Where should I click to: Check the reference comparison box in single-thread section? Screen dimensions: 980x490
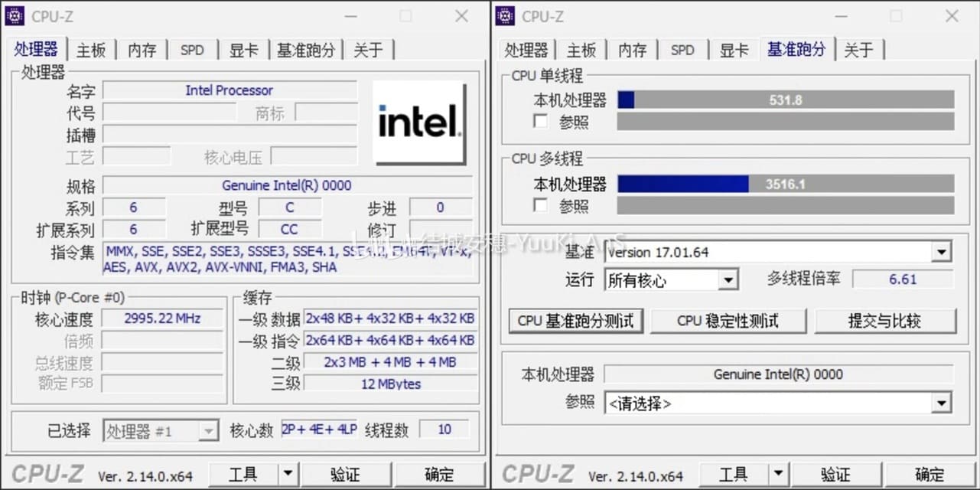point(540,121)
